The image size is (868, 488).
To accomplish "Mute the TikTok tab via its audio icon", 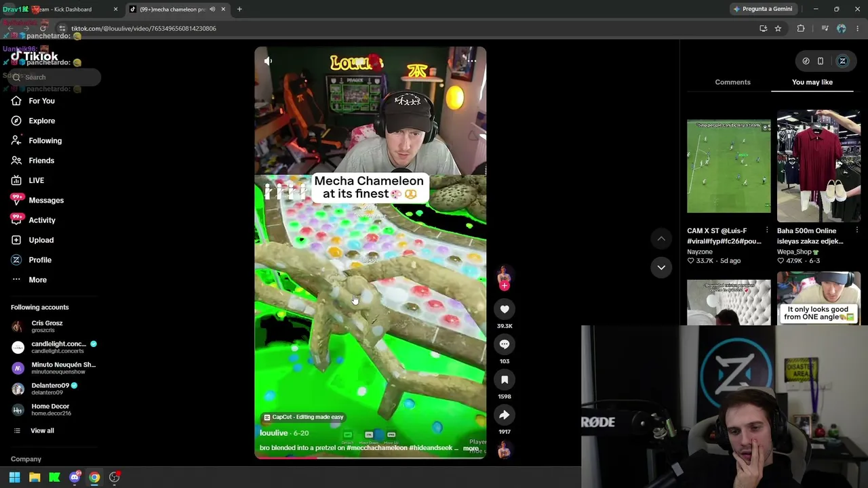I will pyautogui.click(x=212, y=9).
